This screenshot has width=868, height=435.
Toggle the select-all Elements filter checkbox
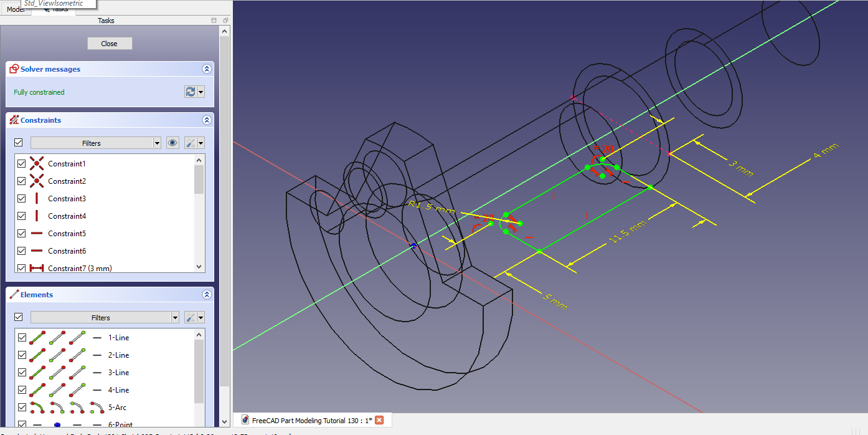pos(19,317)
